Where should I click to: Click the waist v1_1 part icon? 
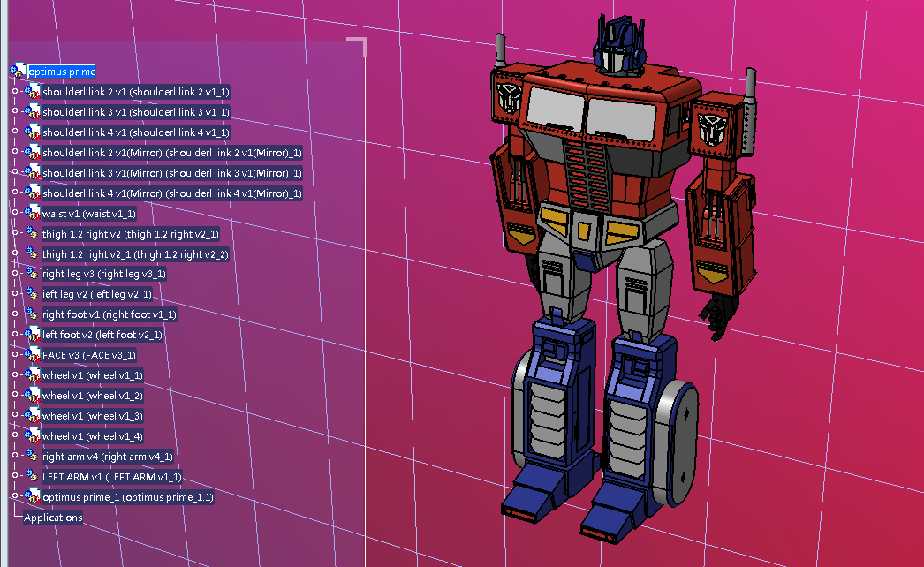pyautogui.click(x=33, y=214)
